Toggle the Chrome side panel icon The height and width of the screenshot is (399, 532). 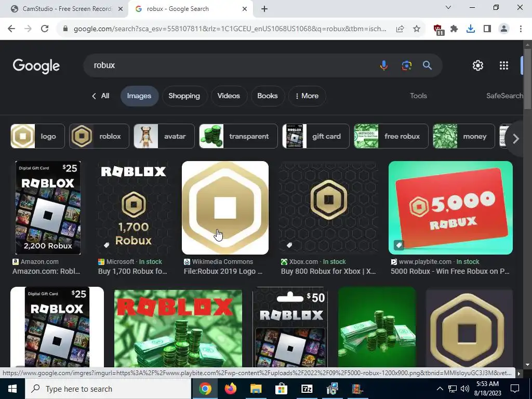487,29
